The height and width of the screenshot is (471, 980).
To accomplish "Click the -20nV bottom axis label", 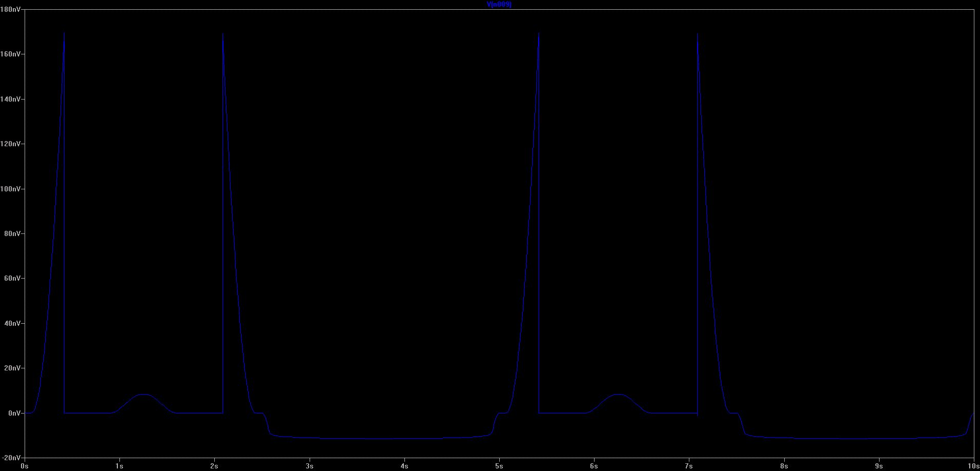I will pos(12,458).
